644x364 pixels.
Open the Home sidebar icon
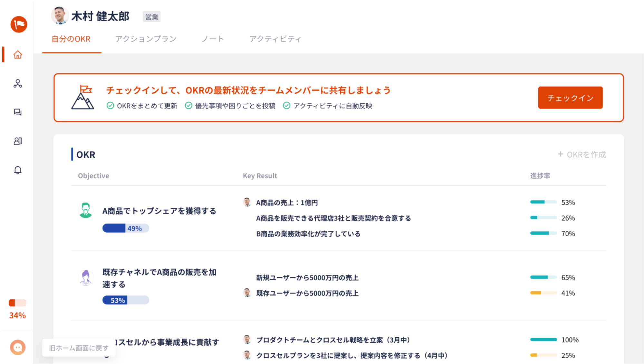(x=18, y=54)
